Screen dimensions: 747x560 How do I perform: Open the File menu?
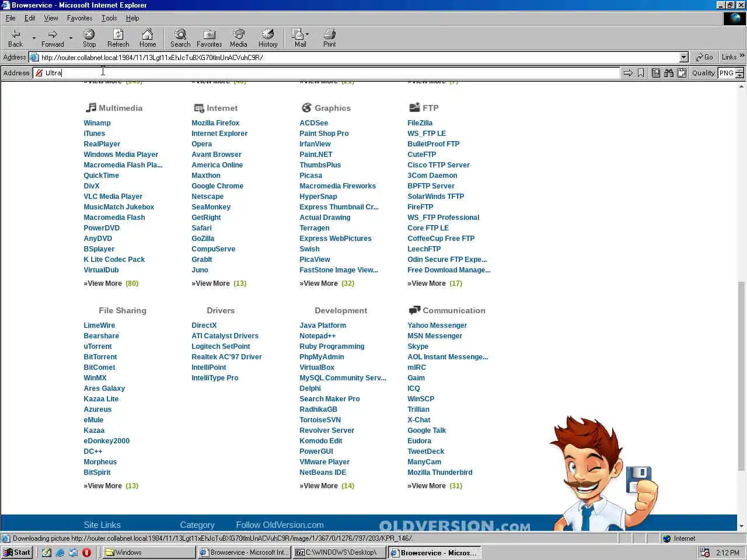pos(11,18)
